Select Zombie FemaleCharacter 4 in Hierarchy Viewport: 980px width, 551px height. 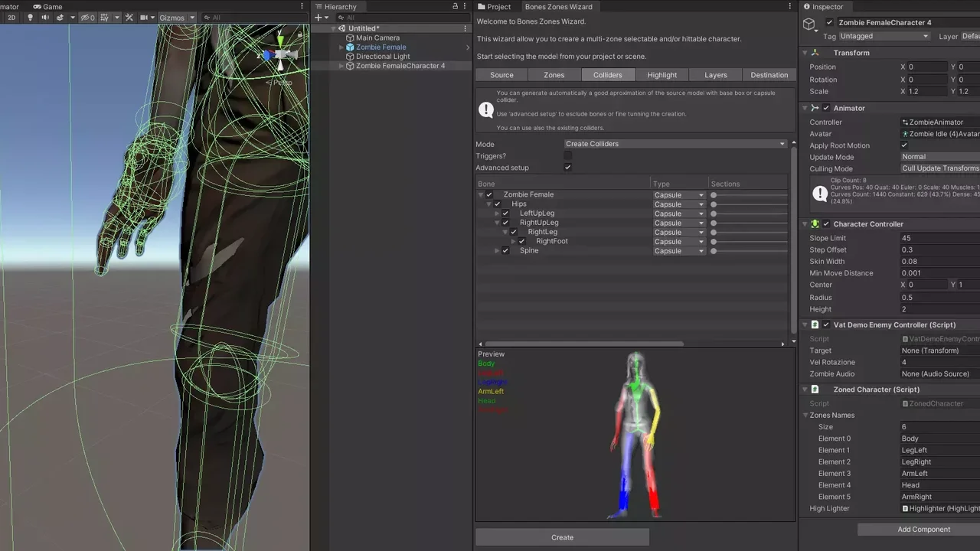pos(400,66)
